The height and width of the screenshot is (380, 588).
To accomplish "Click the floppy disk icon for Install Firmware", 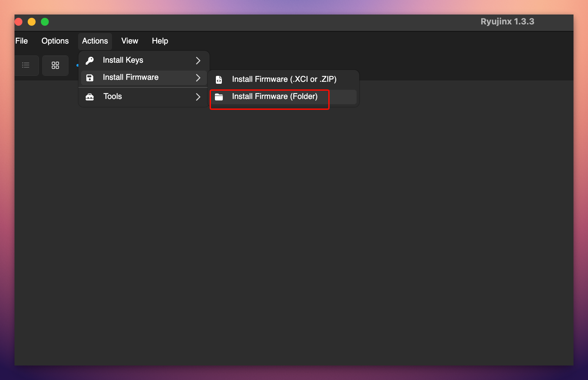I will 90,78.
